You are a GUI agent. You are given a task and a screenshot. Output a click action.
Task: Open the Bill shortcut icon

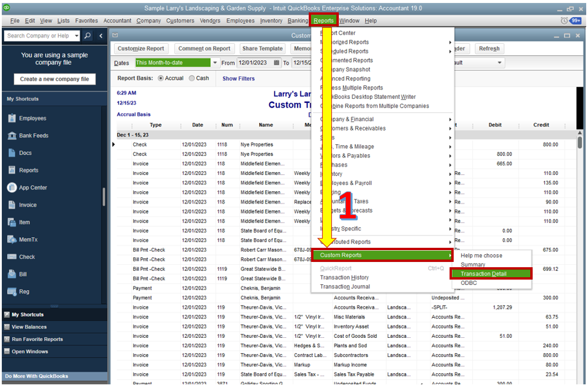tap(12, 274)
